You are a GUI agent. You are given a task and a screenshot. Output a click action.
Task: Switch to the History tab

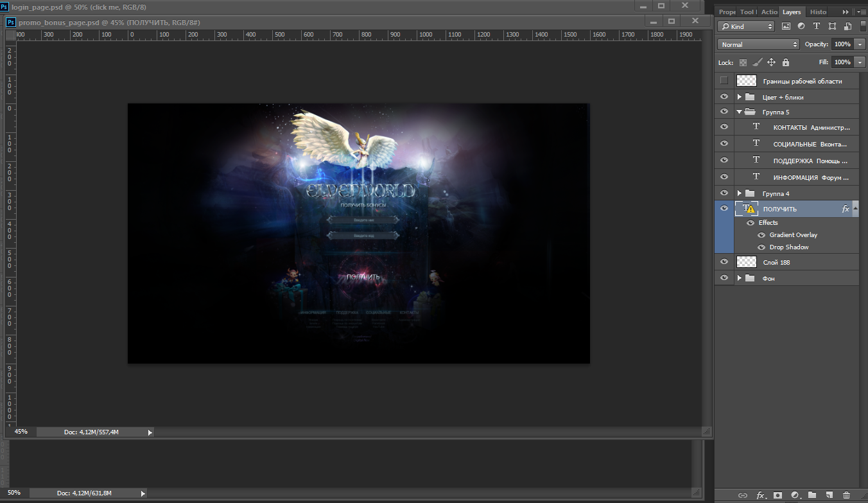pos(818,12)
